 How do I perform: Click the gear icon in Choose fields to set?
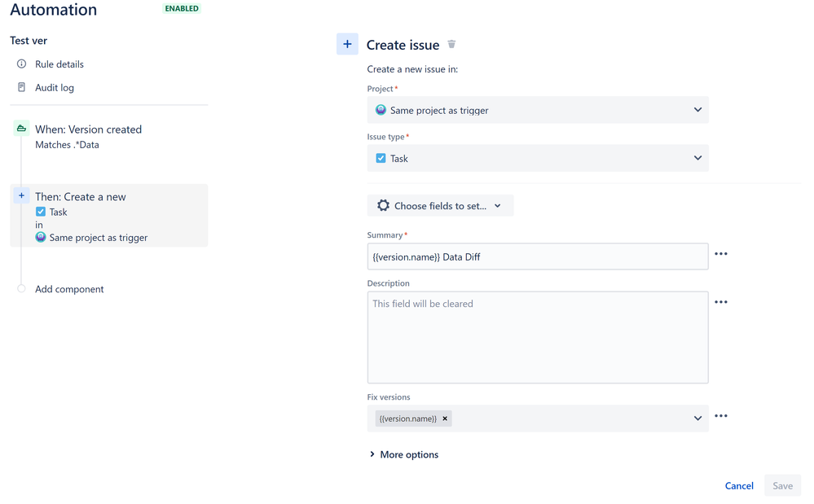pos(383,206)
